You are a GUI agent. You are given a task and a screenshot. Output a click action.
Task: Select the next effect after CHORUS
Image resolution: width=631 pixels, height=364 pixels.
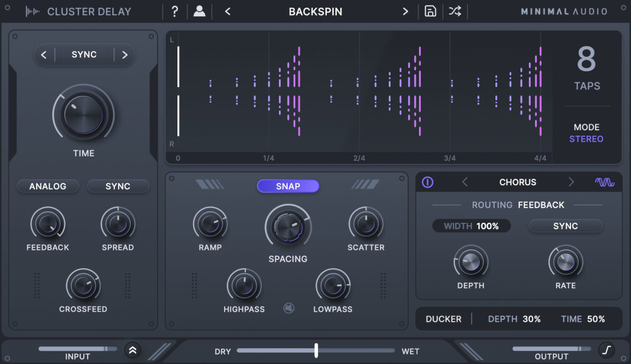point(572,182)
